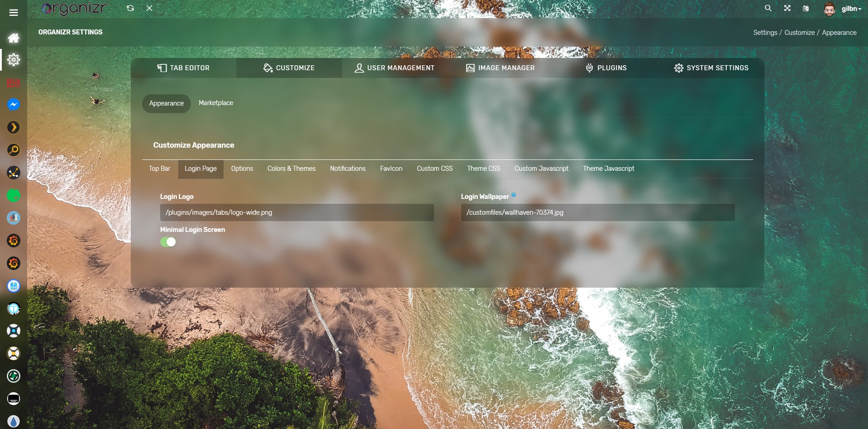868x429 pixels.
Task: Click the Customize breadcrumb link
Action: coord(799,33)
